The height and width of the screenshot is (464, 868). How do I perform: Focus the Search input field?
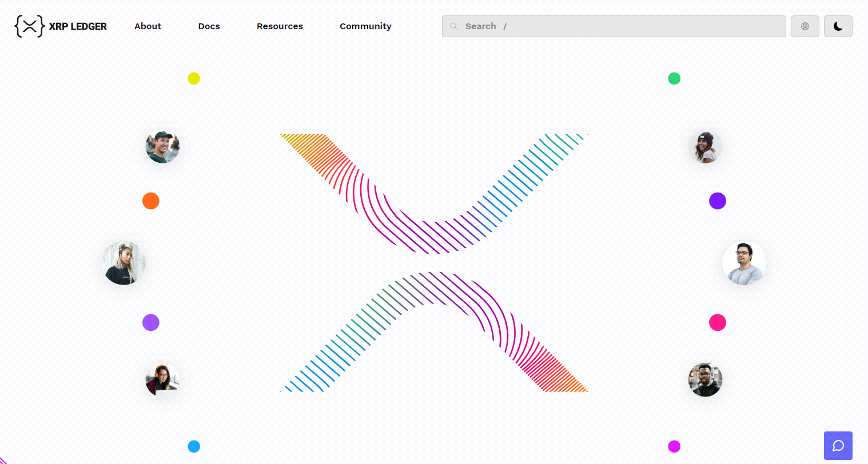click(618, 26)
